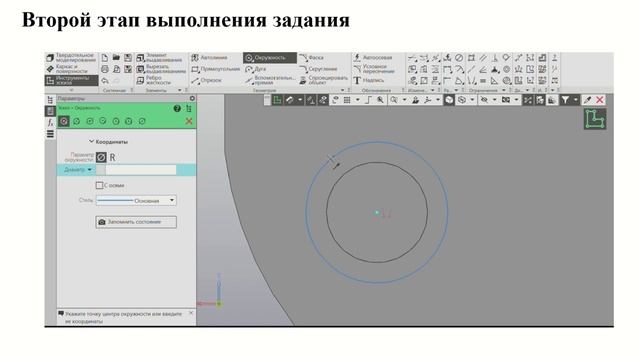Screen dimensions: 640x360
Task: Select the Окружность circle tool
Action: pyautogui.click(x=269, y=58)
